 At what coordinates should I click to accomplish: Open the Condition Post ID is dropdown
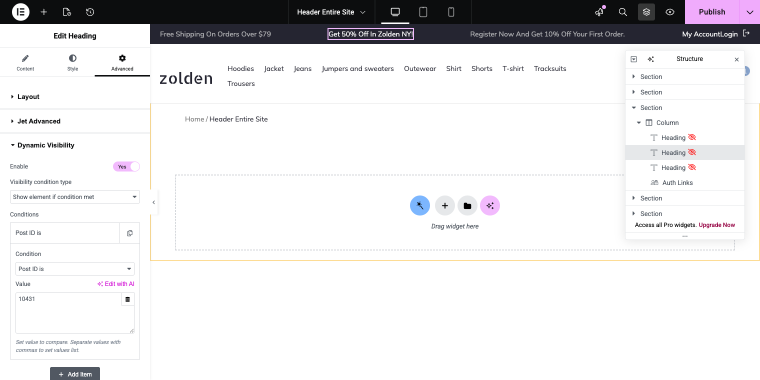pyautogui.click(x=75, y=269)
